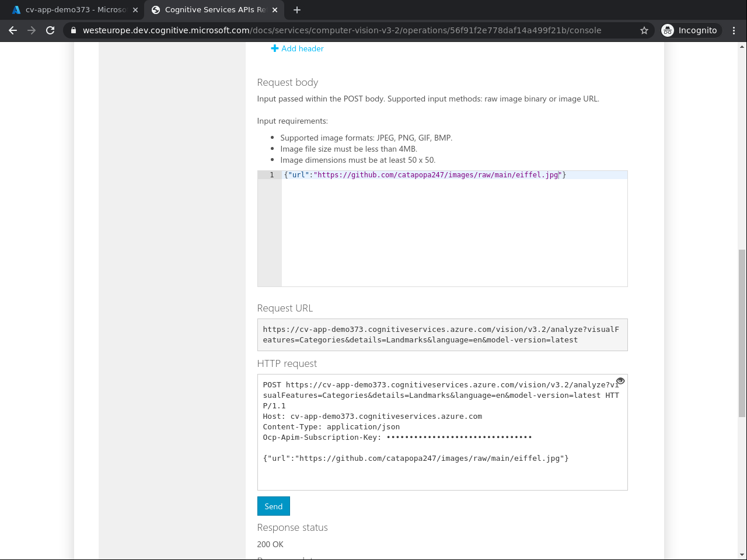Focus the browser address bar URL
747x560 pixels.
pyautogui.click(x=342, y=30)
